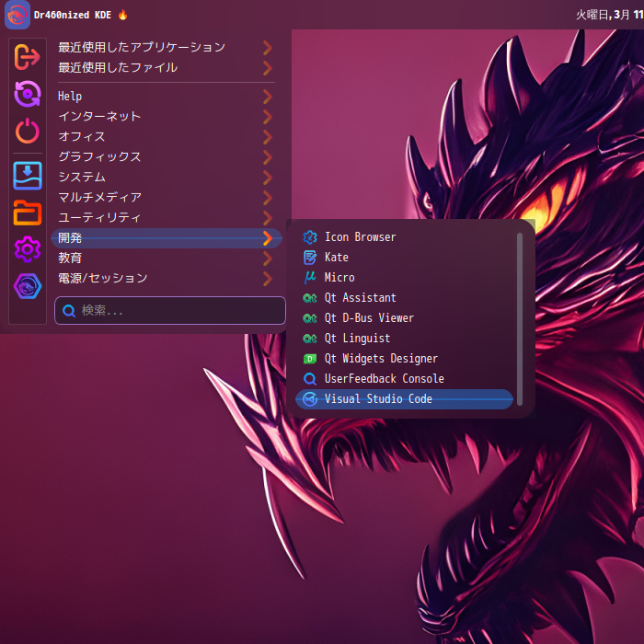Viewport: 644px width, 644px height.
Task: Open the システム menu category
Action: [x=167, y=178]
